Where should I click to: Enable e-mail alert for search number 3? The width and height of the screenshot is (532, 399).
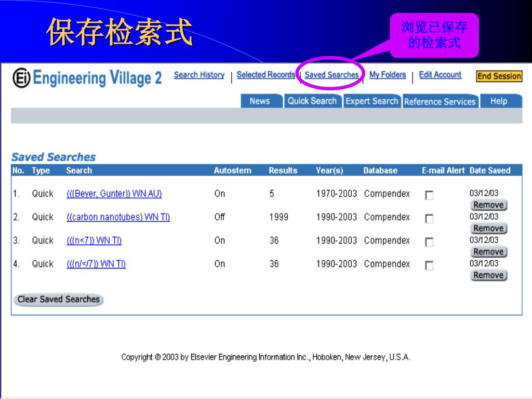[429, 242]
